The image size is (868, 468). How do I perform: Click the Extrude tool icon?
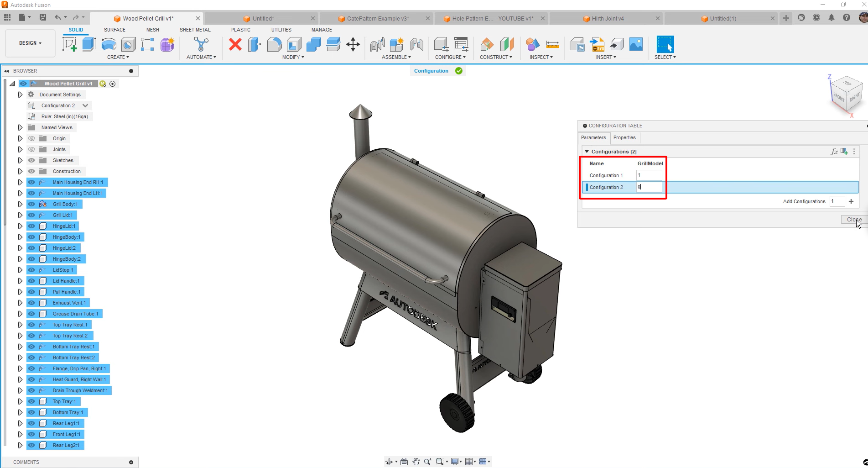click(89, 44)
